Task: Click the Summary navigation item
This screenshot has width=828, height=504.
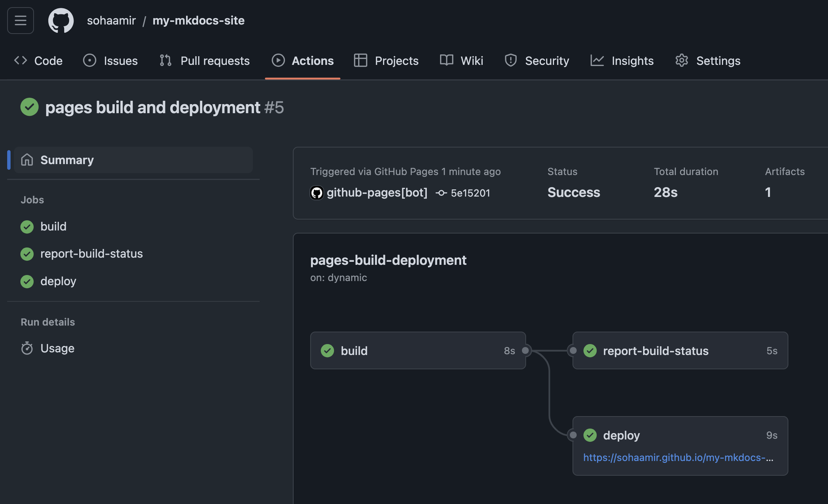Action: pyautogui.click(x=67, y=160)
